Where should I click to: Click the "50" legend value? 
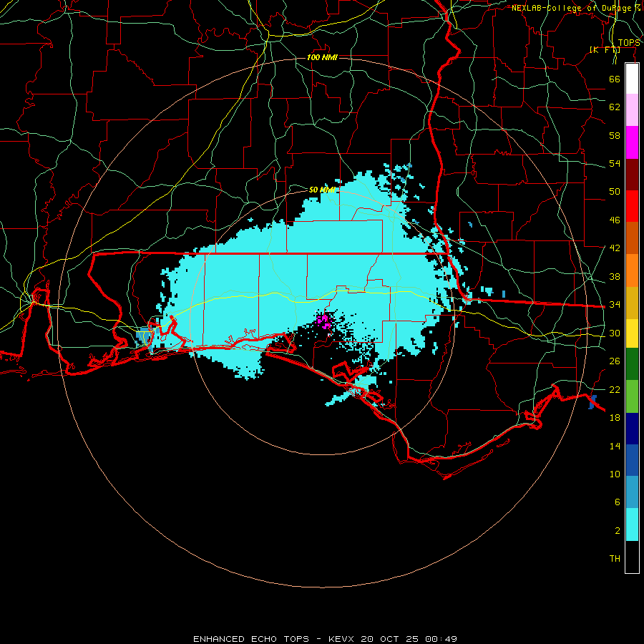point(615,192)
